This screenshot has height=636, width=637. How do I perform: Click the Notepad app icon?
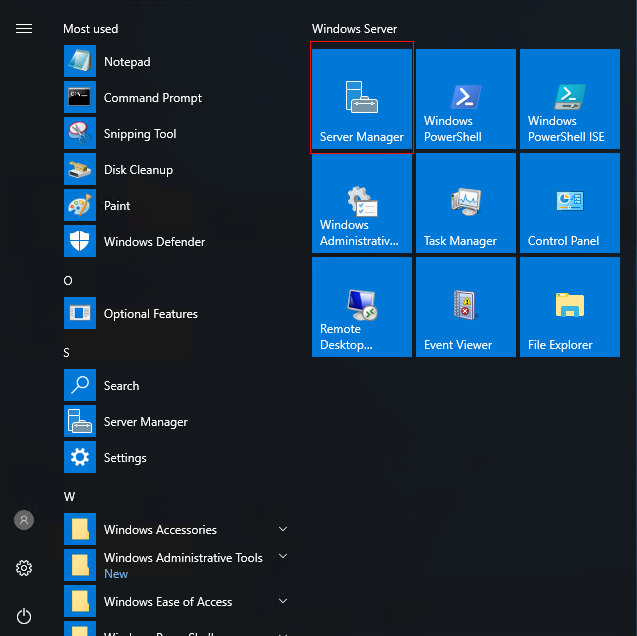pos(80,61)
